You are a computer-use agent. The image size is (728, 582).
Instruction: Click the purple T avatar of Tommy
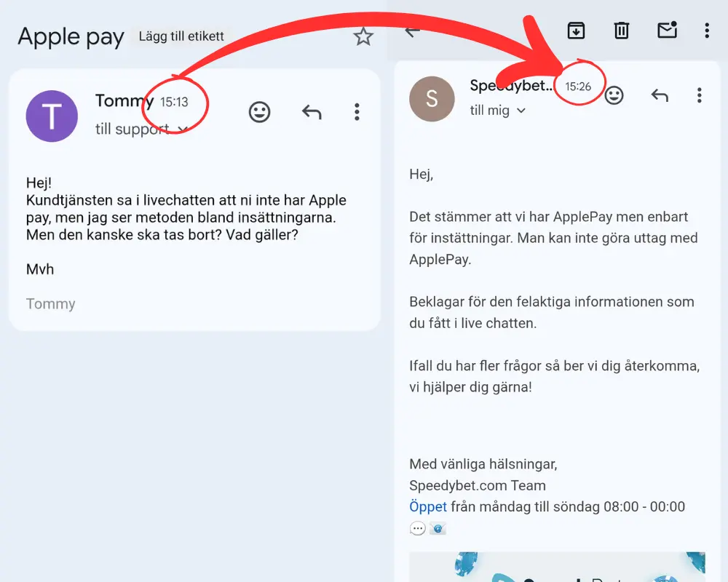tap(52, 116)
